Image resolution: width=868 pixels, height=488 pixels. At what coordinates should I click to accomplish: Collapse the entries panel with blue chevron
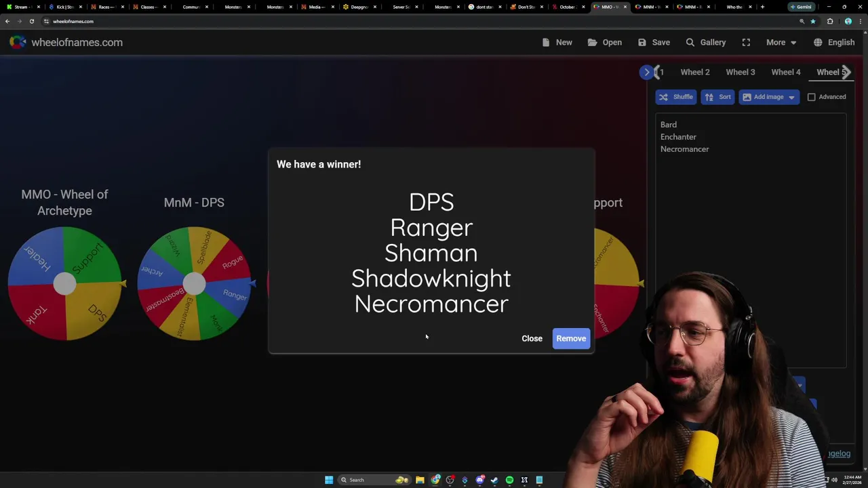[647, 72]
